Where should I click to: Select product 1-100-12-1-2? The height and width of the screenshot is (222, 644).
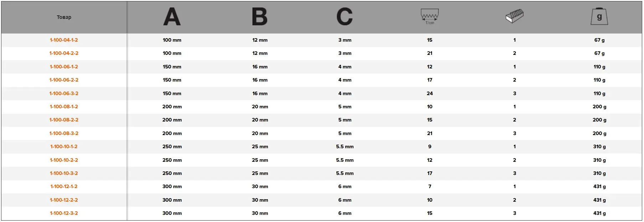(x=64, y=186)
